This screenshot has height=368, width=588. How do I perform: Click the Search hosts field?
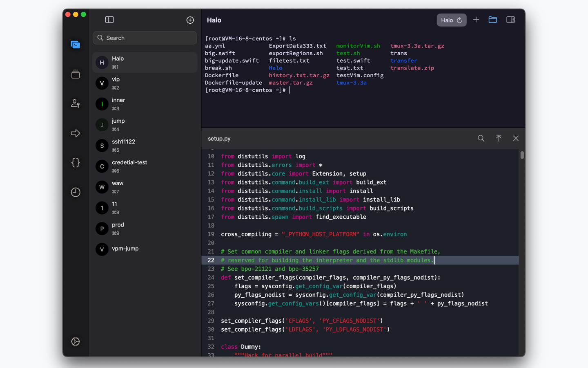(x=145, y=38)
